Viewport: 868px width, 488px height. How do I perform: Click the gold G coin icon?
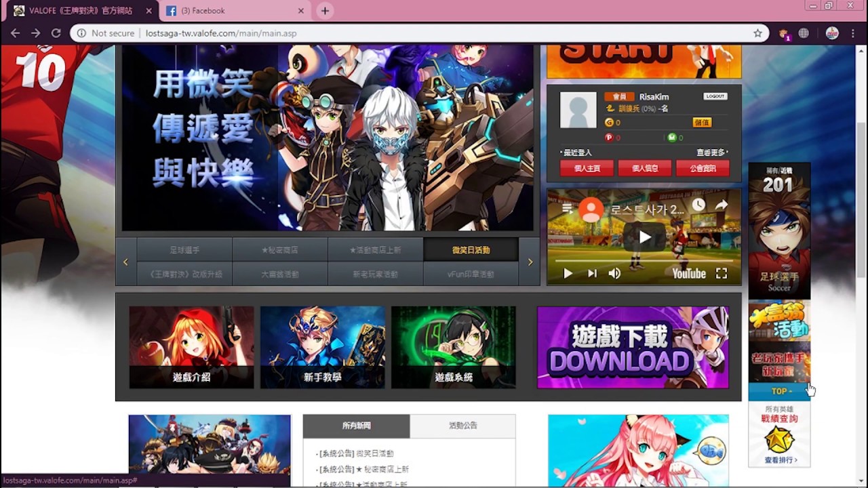pos(609,123)
